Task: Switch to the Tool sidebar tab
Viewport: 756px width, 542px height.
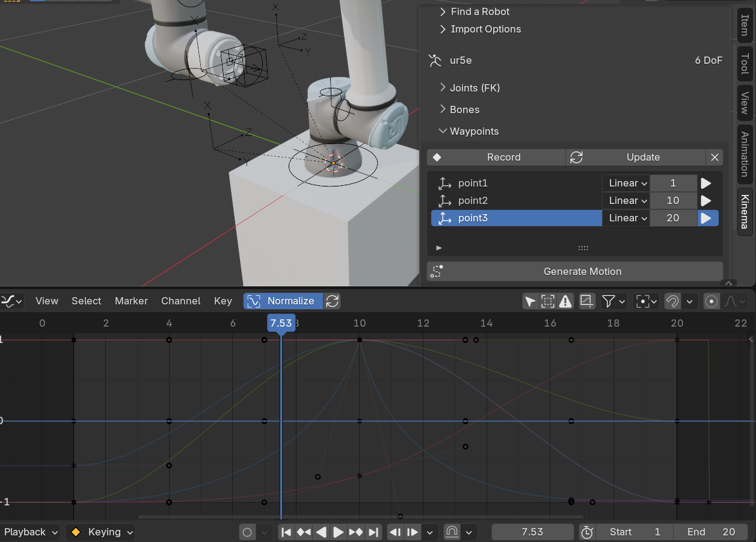Action: [745, 63]
